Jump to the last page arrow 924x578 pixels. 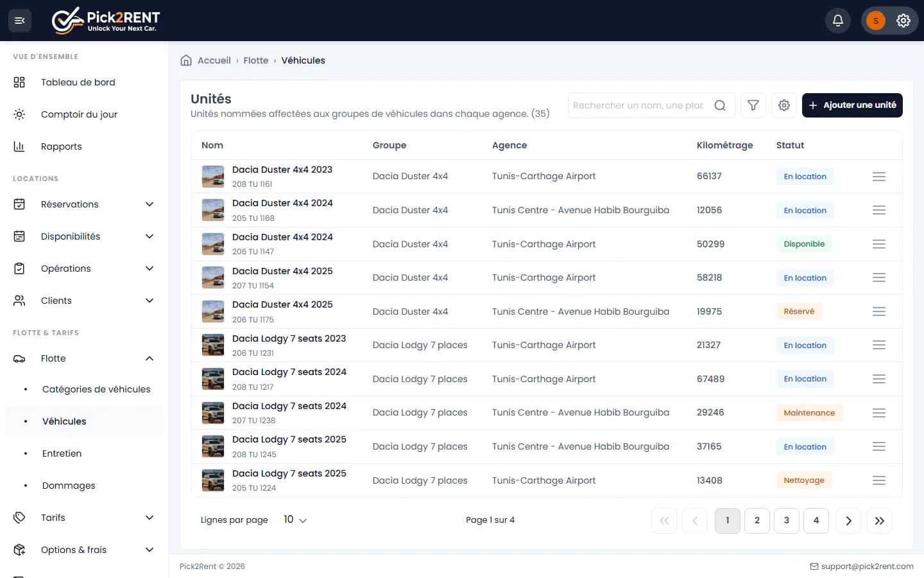[x=880, y=521]
